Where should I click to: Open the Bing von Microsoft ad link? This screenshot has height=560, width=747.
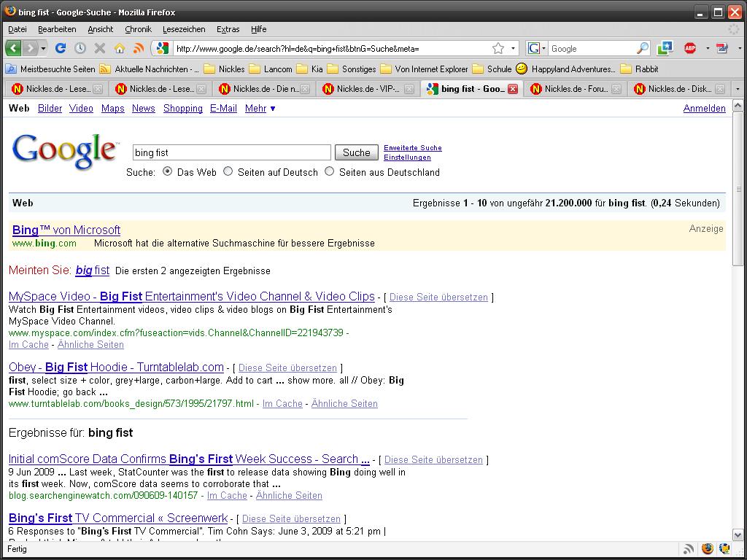pyautogui.click(x=66, y=230)
